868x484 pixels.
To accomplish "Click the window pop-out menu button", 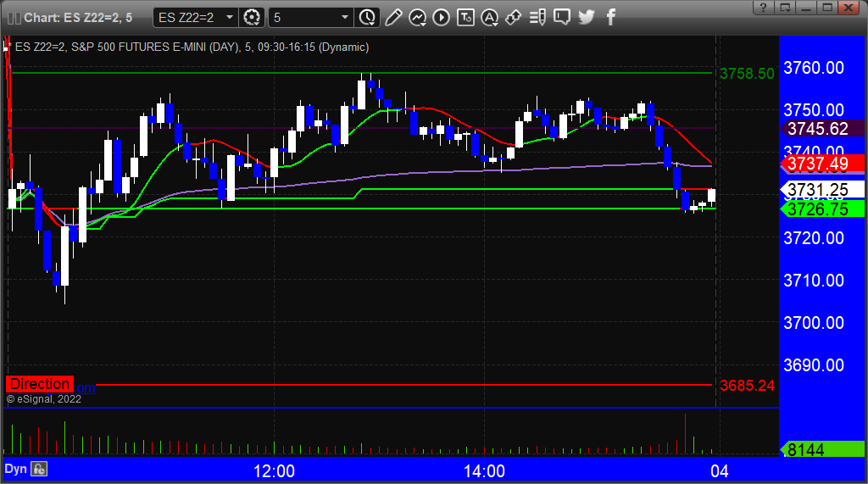I will pyautogui.click(x=785, y=8).
